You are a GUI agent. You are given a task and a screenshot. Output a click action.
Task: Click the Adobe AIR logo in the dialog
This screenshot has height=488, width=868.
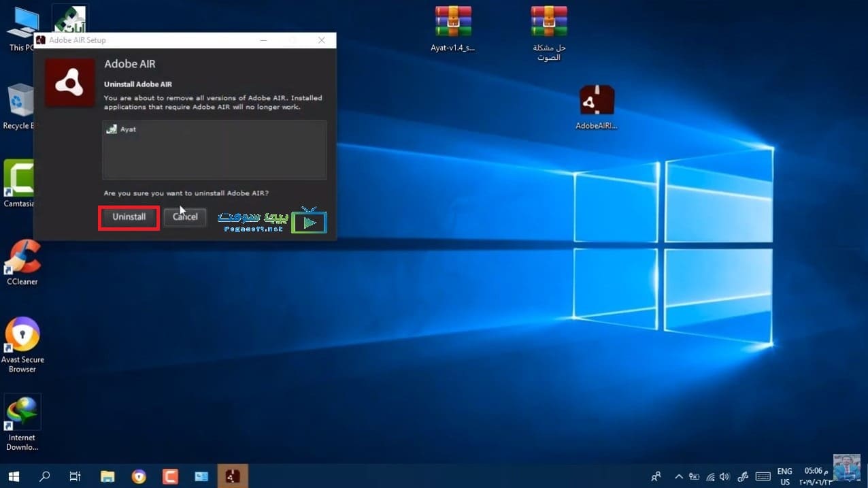click(69, 83)
